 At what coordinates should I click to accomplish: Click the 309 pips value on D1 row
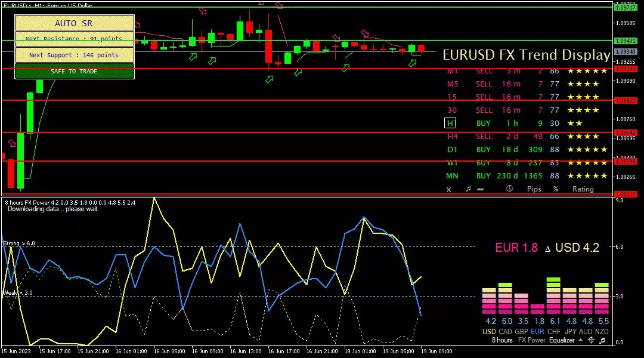[535, 150]
